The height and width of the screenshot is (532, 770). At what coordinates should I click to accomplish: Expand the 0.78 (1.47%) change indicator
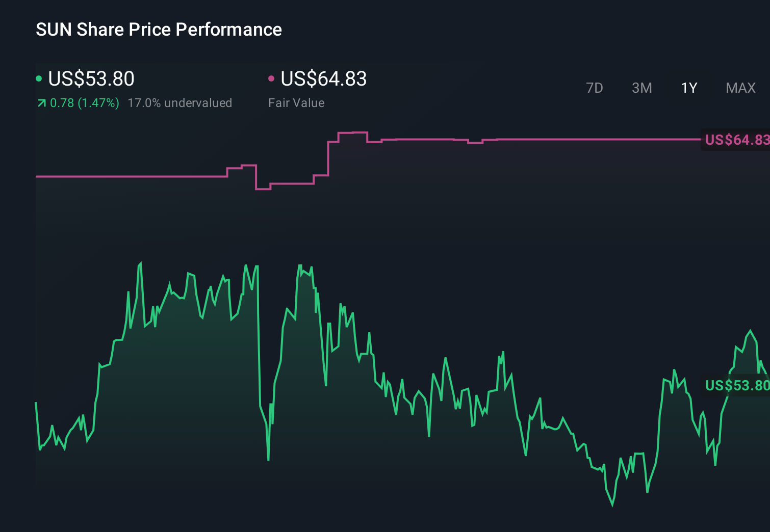tap(84, 103)
